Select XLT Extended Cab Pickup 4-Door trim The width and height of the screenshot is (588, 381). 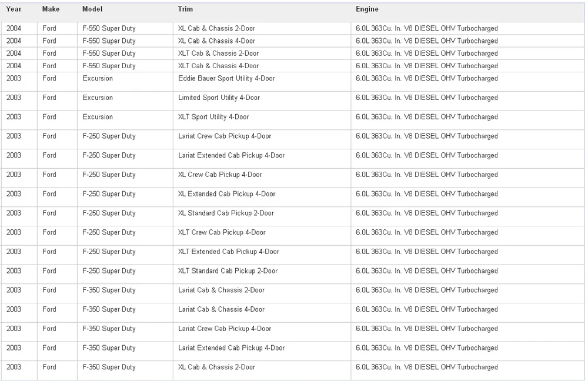(x=228, y=252)
